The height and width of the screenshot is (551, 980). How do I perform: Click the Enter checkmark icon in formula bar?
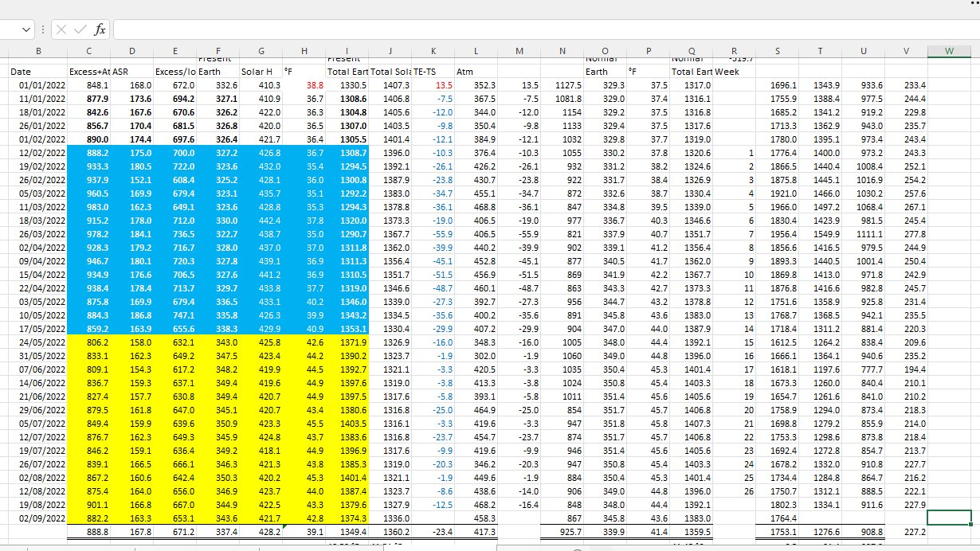pyautogui.click(x=80, y=29)
